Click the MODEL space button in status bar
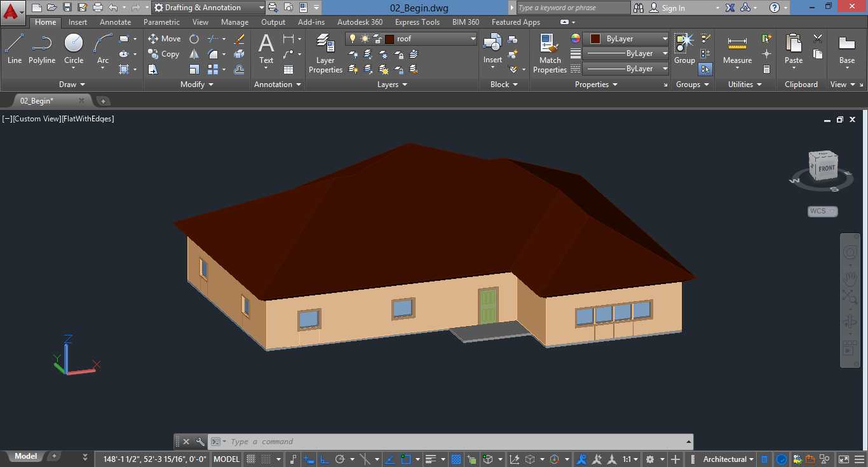Screen dimensions: 868x467 226,459
